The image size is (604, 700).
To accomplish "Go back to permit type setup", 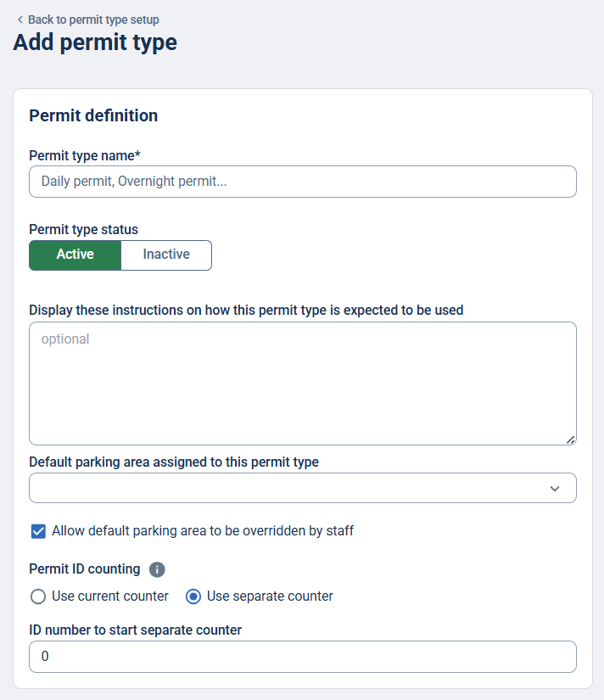I will click(x=93, y=20).
